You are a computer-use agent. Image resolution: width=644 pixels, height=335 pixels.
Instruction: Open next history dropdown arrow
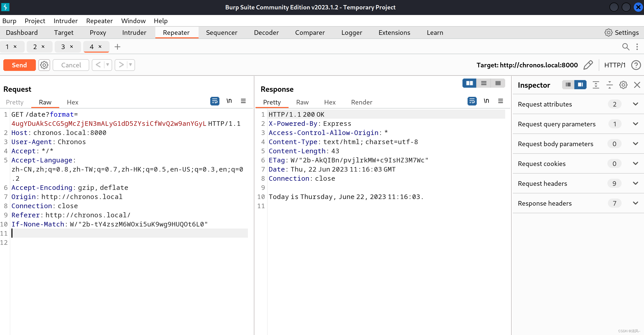point(131,65)
